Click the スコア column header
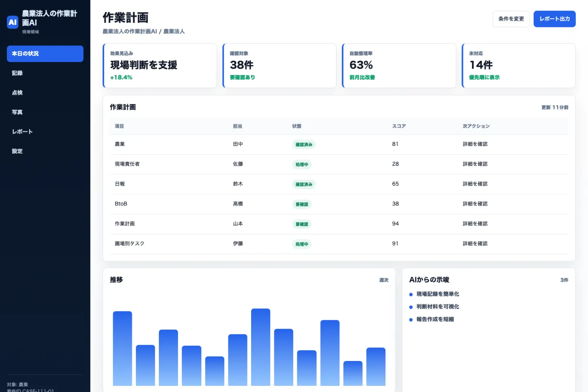 coord(399,126)
